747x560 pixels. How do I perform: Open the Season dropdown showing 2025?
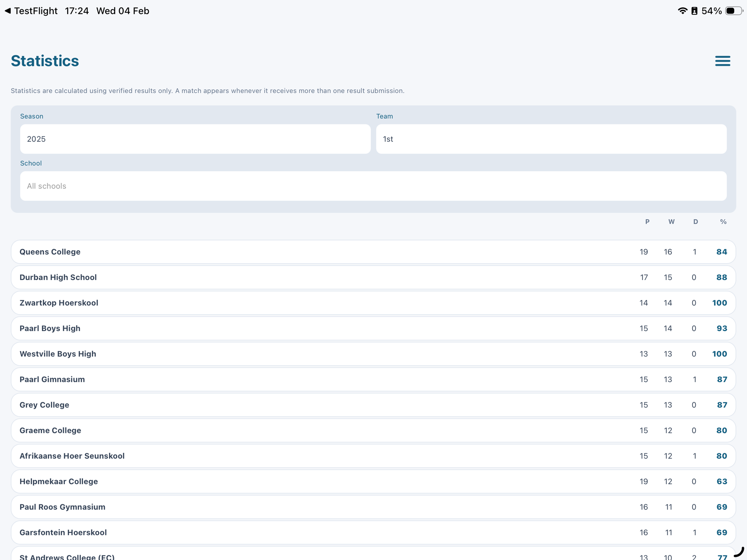[195, 139]
